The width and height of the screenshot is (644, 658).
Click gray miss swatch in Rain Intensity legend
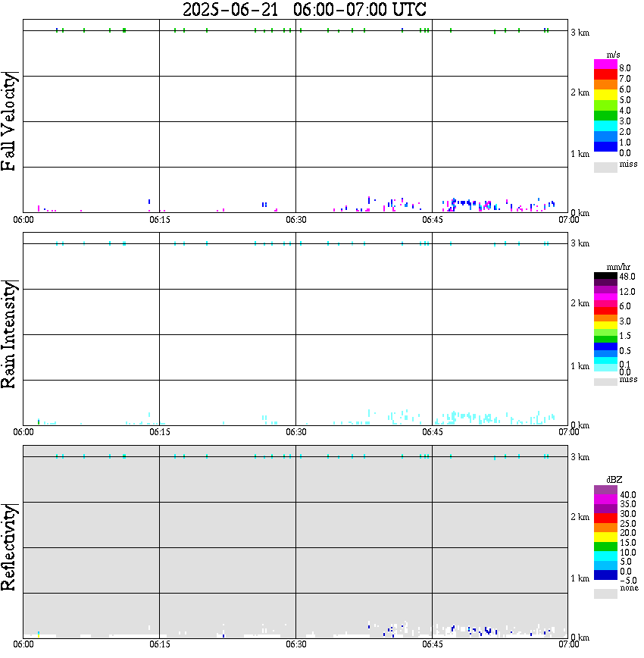(605, 382)
